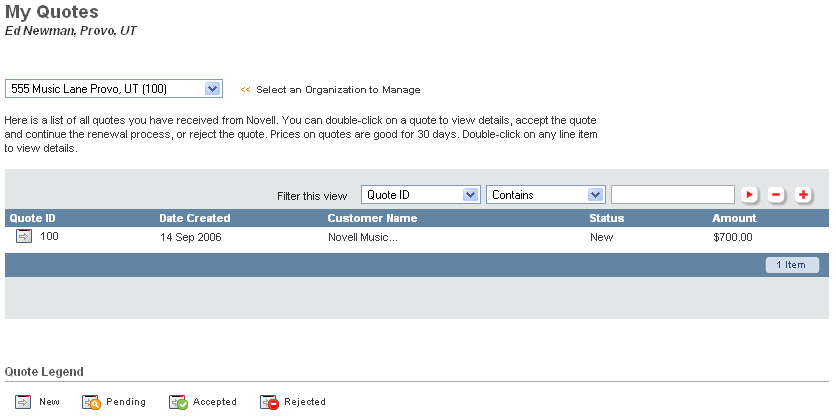Click the Quote Legend heading
The width and height of the screenshot is (836, 419).
(x=44, y=372)
